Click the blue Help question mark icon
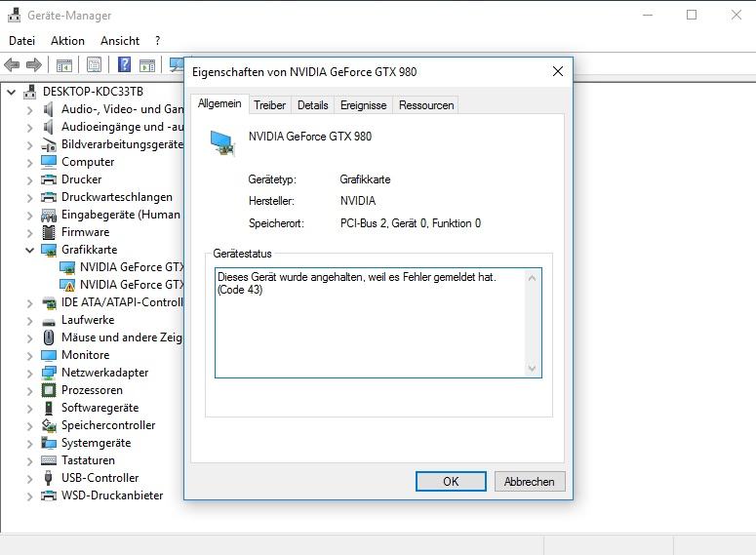This screenshot has height=555, width=756. pos(124,64)
